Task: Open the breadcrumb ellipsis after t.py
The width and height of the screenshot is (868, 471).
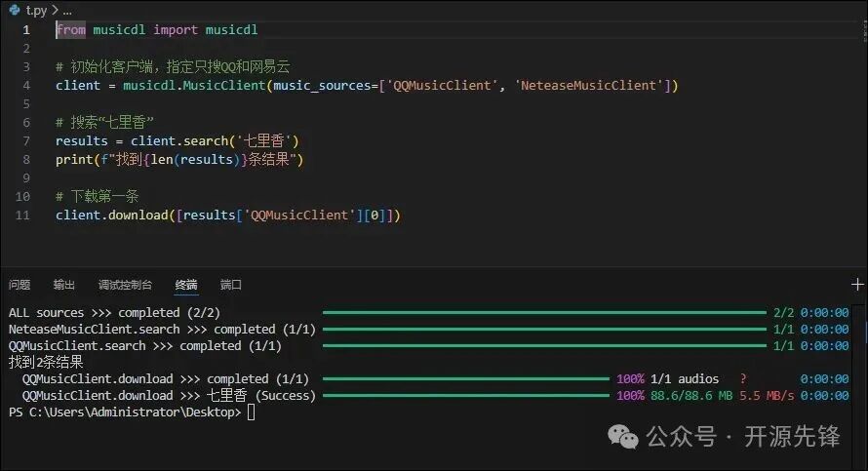Action: pyautogui.click(x=67, y=10)
